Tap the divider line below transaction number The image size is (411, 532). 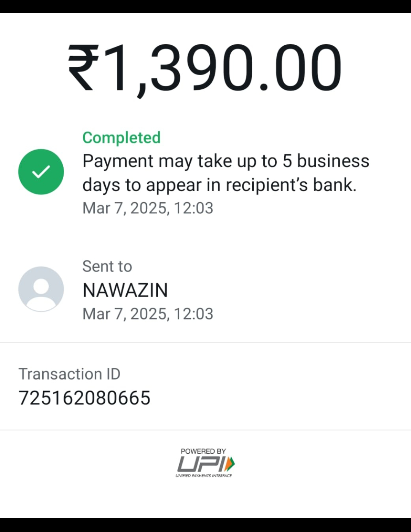pos(205,430)
